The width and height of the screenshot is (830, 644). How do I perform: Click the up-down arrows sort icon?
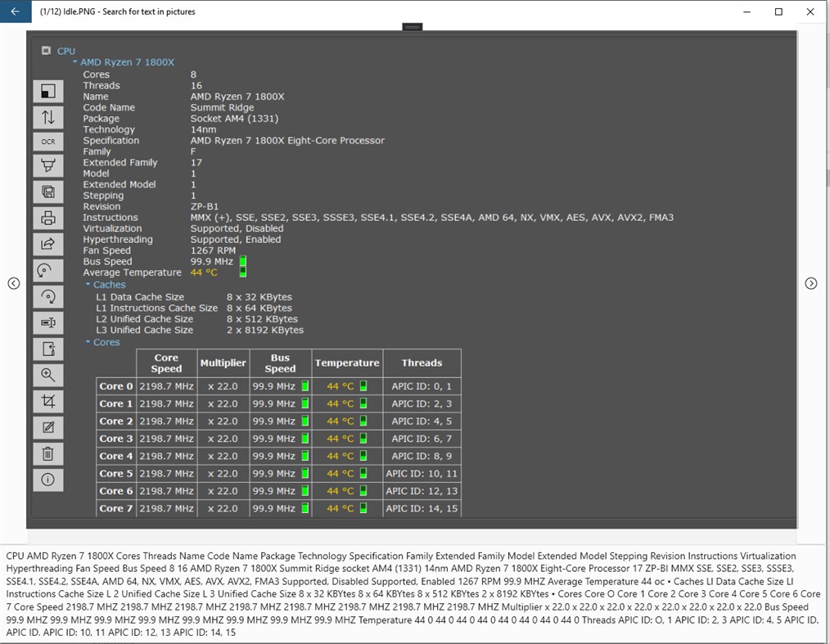click(x=48, y=117)
